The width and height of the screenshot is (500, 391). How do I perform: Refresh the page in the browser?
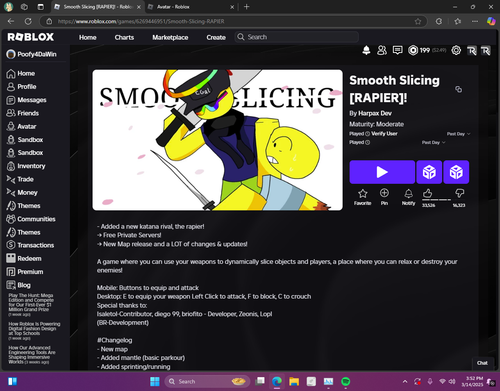click(28, 21)
